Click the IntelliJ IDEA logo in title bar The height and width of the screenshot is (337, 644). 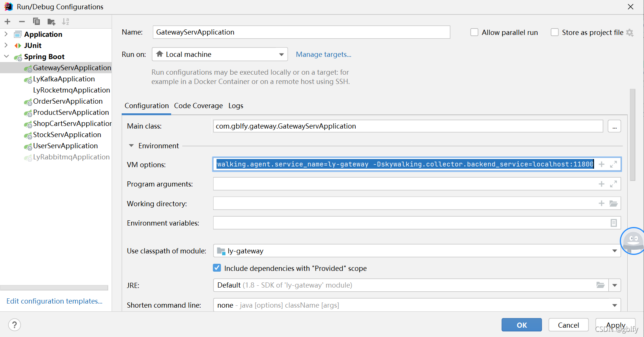pos(8,7)
